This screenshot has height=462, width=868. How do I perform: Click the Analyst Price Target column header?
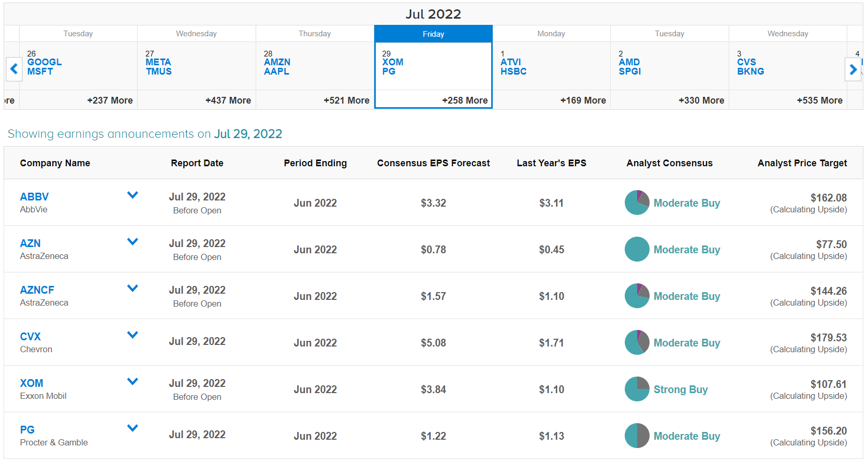click(802, 163)
